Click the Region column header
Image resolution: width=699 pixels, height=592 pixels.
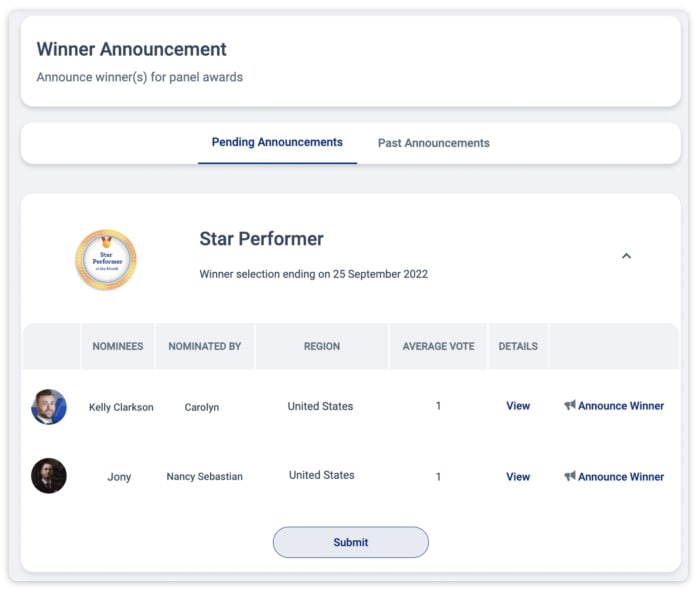(x=322, y=346)
